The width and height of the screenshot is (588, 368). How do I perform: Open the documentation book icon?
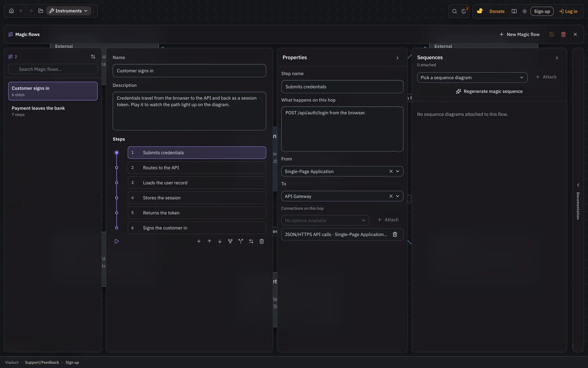pyautogui.click(x=514, y=11)
